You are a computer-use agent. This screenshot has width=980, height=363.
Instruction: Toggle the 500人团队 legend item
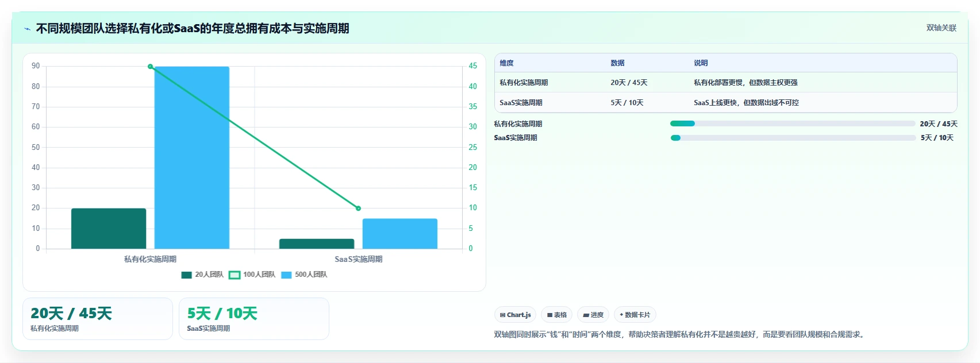tap(304, 275)
